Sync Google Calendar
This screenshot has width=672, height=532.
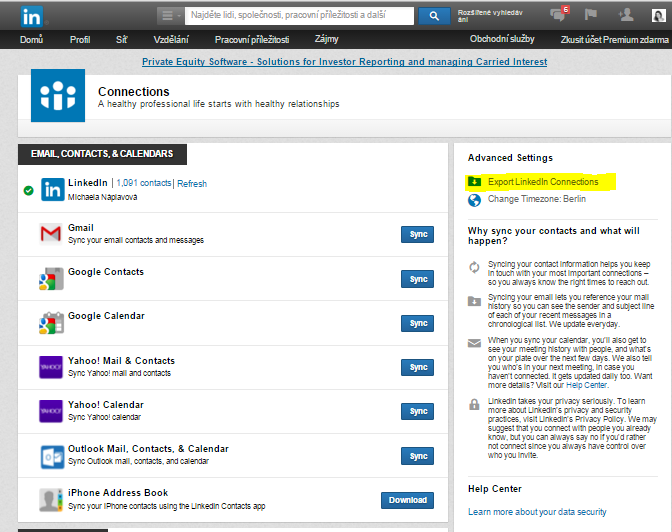point(417,323)
